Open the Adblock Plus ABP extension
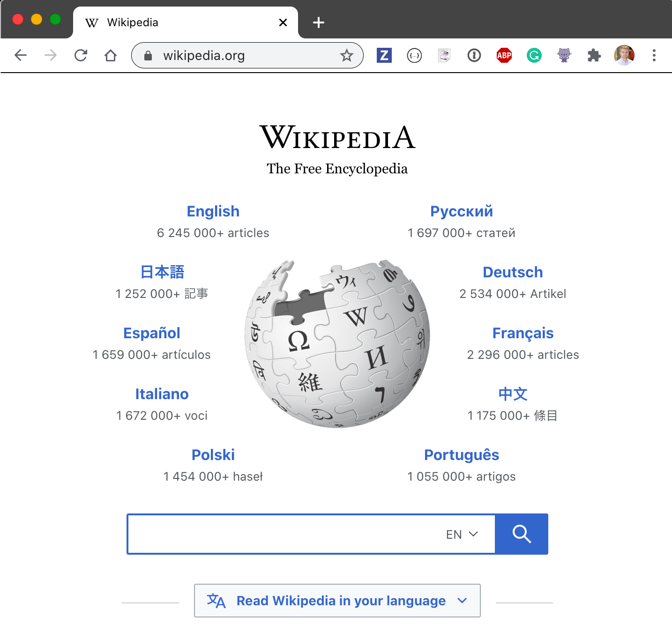 504,55
